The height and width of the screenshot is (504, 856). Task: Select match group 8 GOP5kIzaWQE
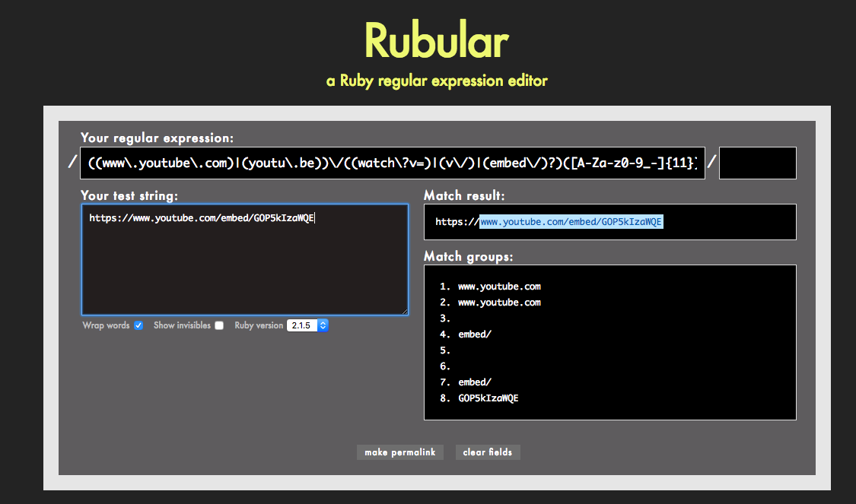[x=488, y=398]
